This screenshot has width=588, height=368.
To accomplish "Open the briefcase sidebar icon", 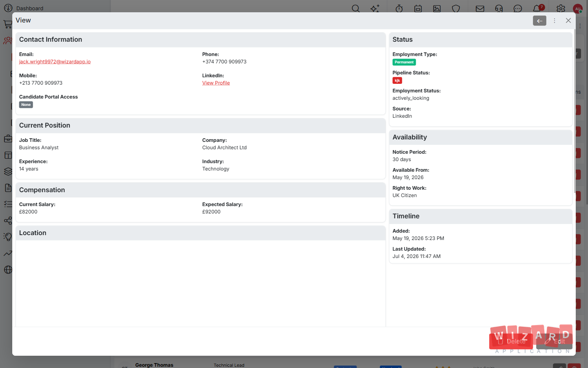I will pos(8,139).
